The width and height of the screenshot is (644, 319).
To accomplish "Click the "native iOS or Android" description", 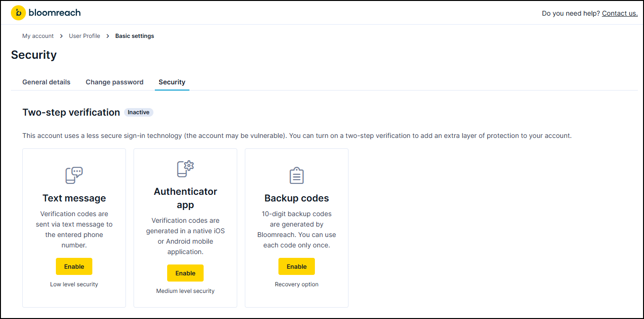I will (185, 236).
